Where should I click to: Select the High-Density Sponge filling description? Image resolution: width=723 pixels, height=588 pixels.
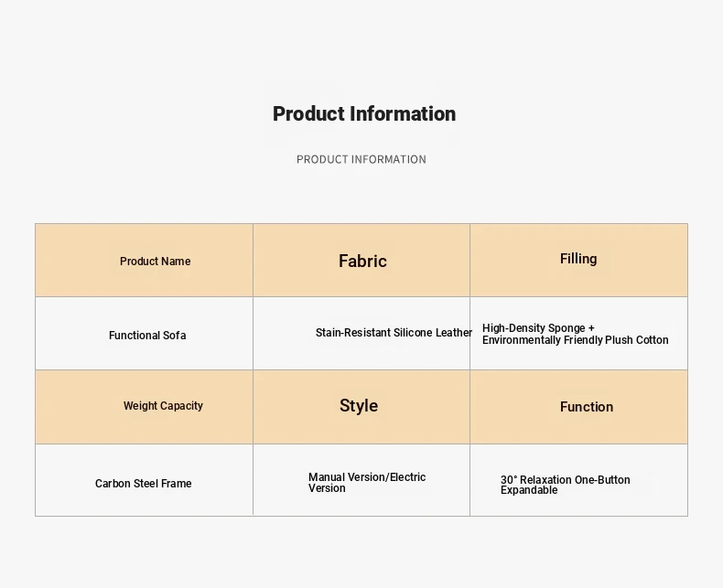575,334
